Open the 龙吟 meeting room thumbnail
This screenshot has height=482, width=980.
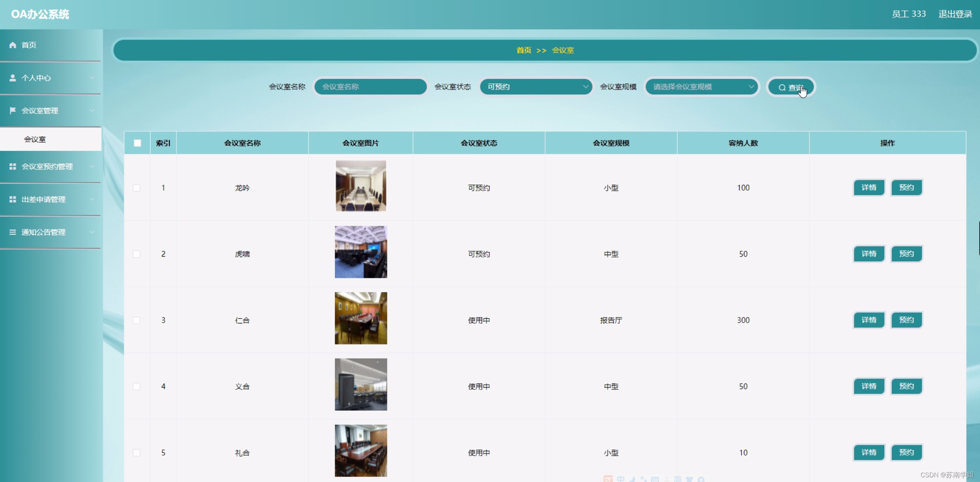pyautogui.click(x=360, y=186)
